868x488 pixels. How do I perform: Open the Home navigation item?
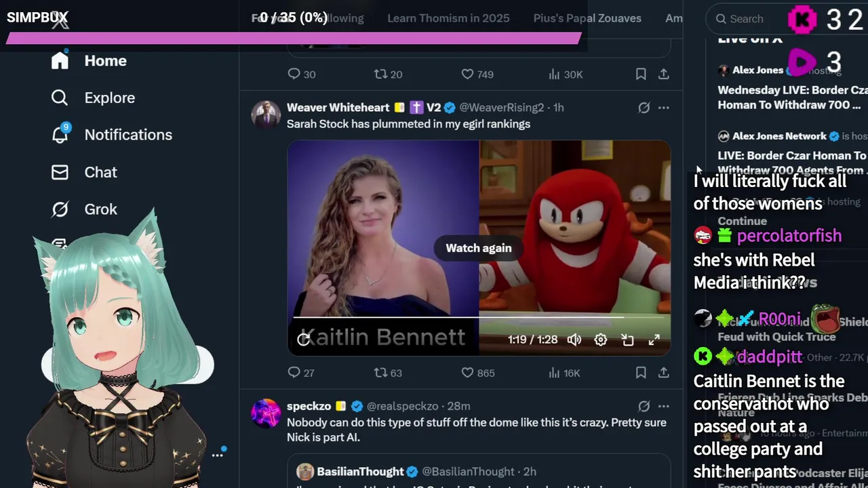(89, 61)
